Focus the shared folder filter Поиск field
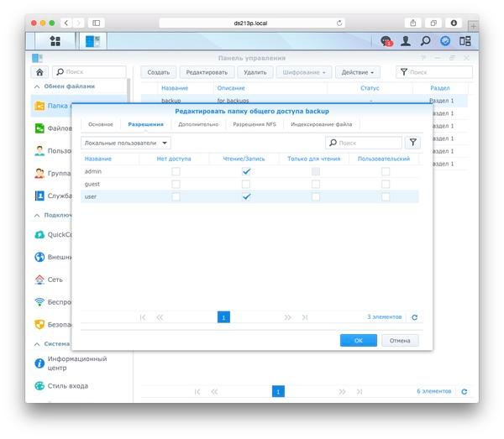Screen dimensions: 504x439 pyautogui.click(x=434, y=72)
